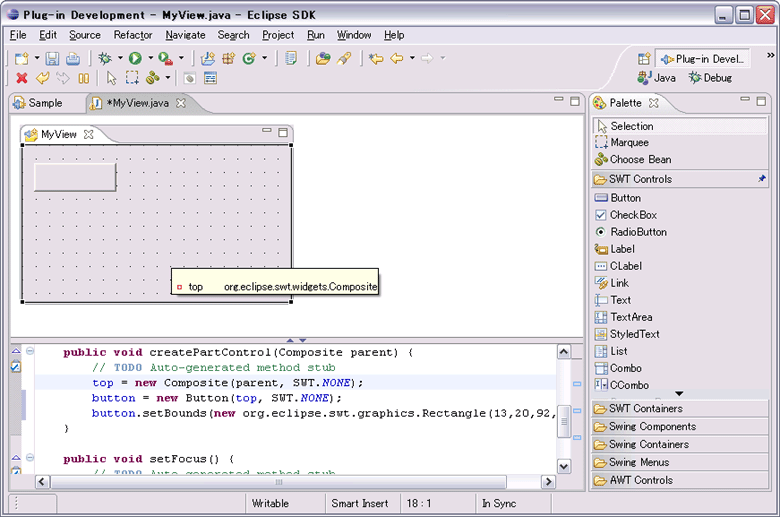Switch to the Debug perspective
The image size is (780, 517).
coord(710,78)
